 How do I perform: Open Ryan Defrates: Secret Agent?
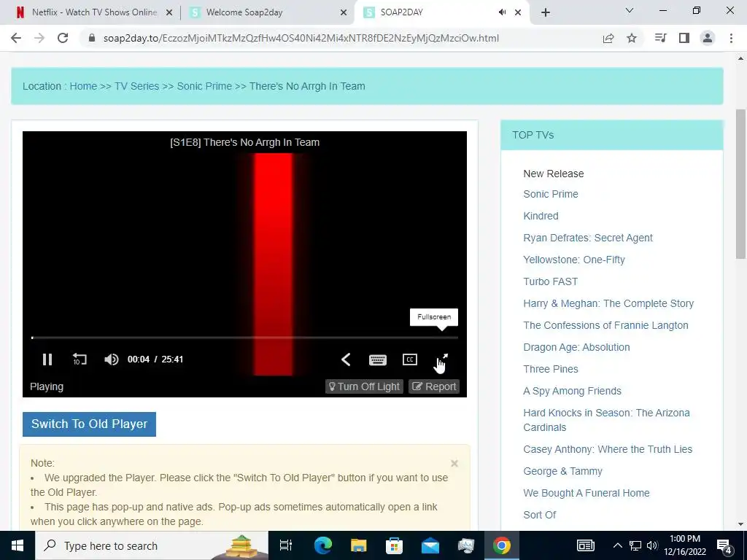click(588, 238)
